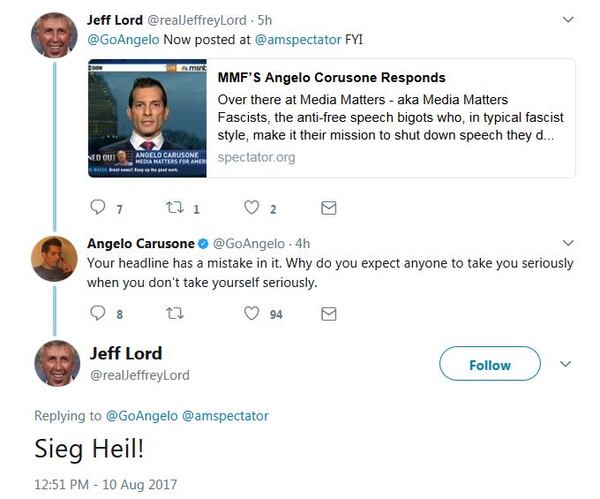Expand options chevron on Angelo Carusone's tweet
This screenshot has height=499, width=600.
click(568, 243)
